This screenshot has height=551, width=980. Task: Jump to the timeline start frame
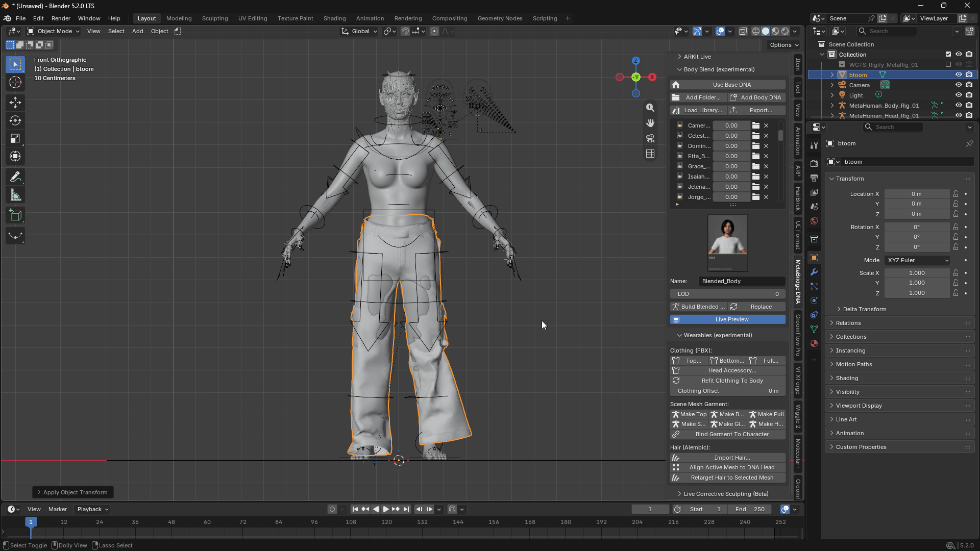coord(355,509)
